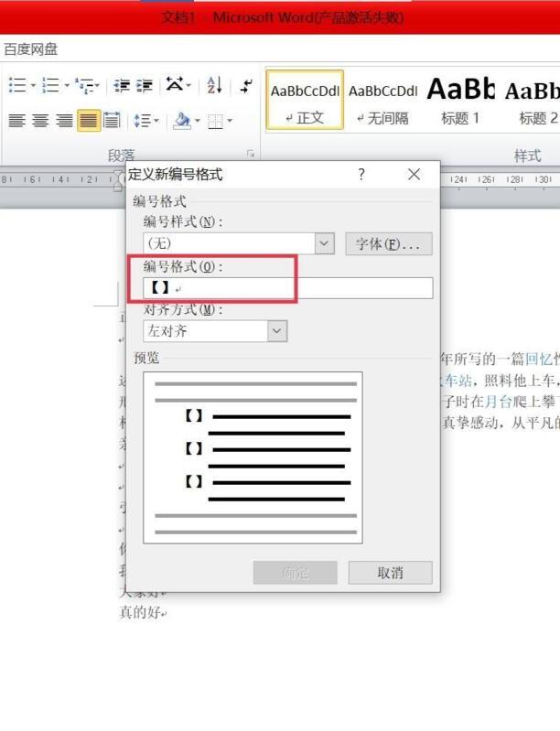Viewport: 560px width, 731px height.
Task: Toggle justify alignment button
Action: pos(89,121)
